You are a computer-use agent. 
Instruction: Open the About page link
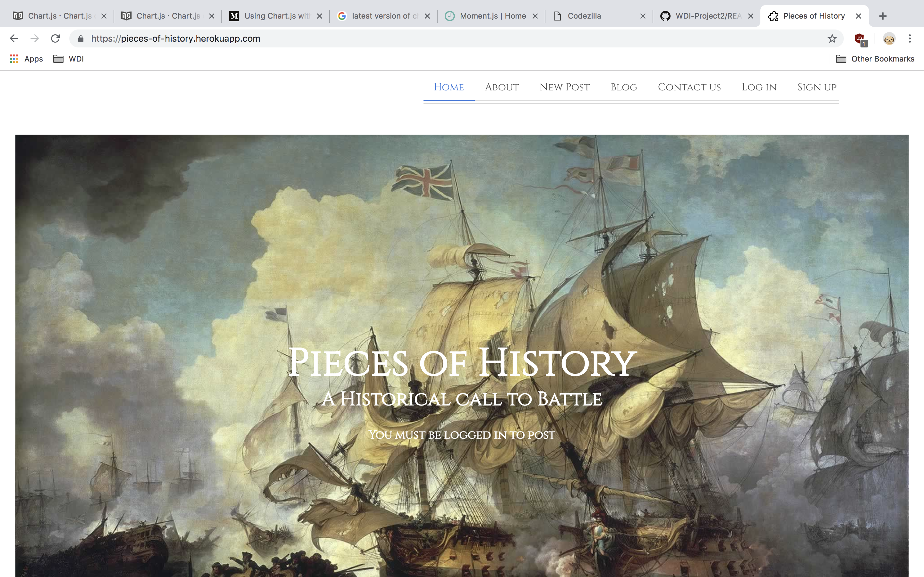click(x=502, y=87)
